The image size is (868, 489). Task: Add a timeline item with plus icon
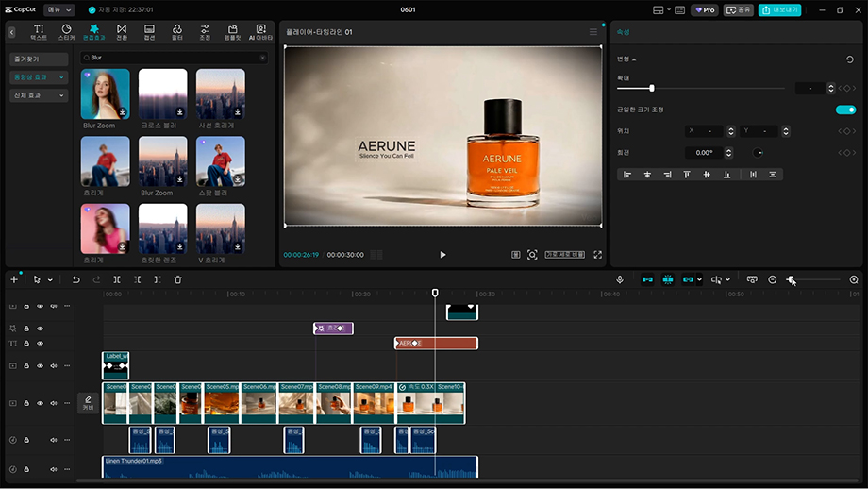(x=14, y=279)
